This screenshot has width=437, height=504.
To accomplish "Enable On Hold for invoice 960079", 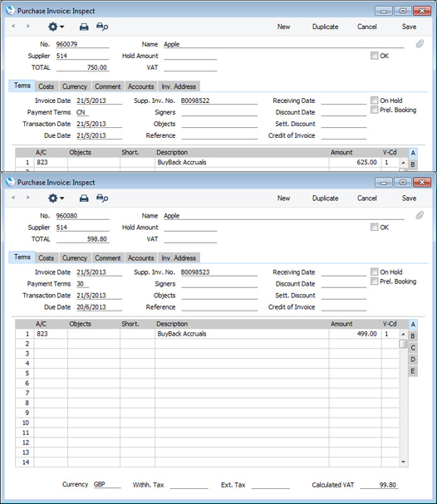I will (374, 100).
